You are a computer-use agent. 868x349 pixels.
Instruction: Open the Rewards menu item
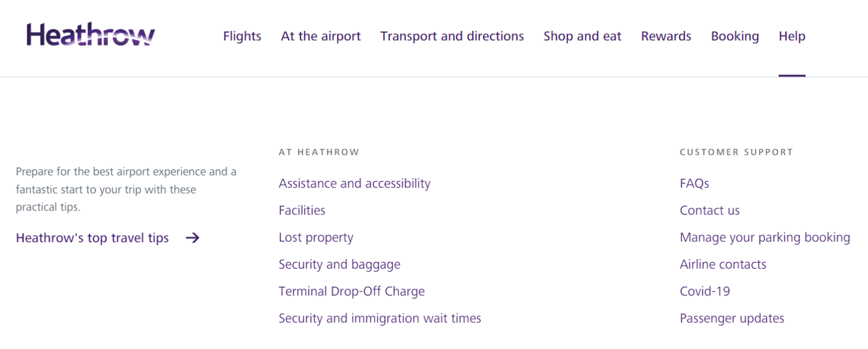(x=666, y=36)
